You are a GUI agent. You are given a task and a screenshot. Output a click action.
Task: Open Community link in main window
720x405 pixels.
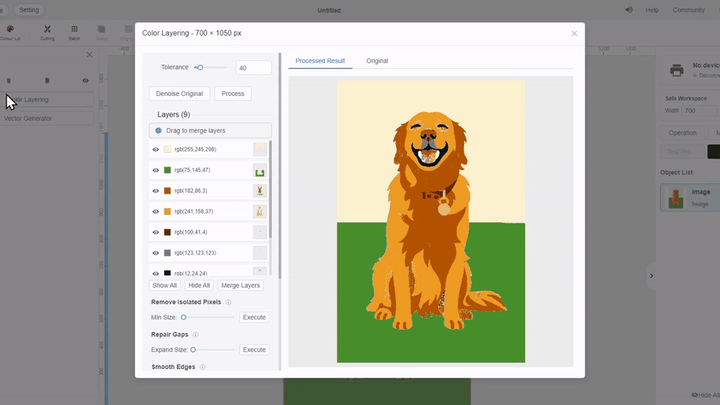(x=688, y=10)
